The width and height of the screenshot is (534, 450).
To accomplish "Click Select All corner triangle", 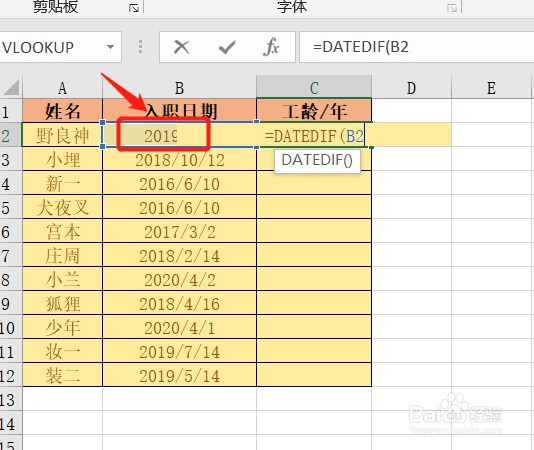I will [11, 88].
